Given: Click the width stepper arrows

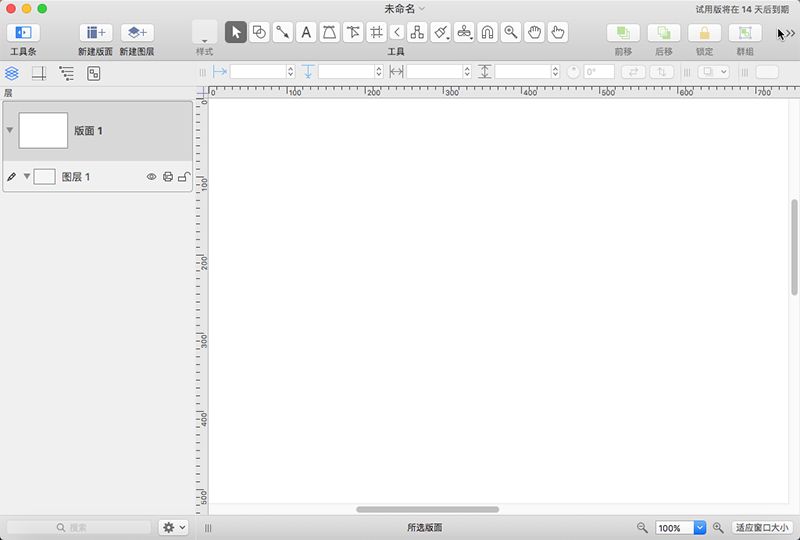Looking at the screenshot, I should pos(467,72).
